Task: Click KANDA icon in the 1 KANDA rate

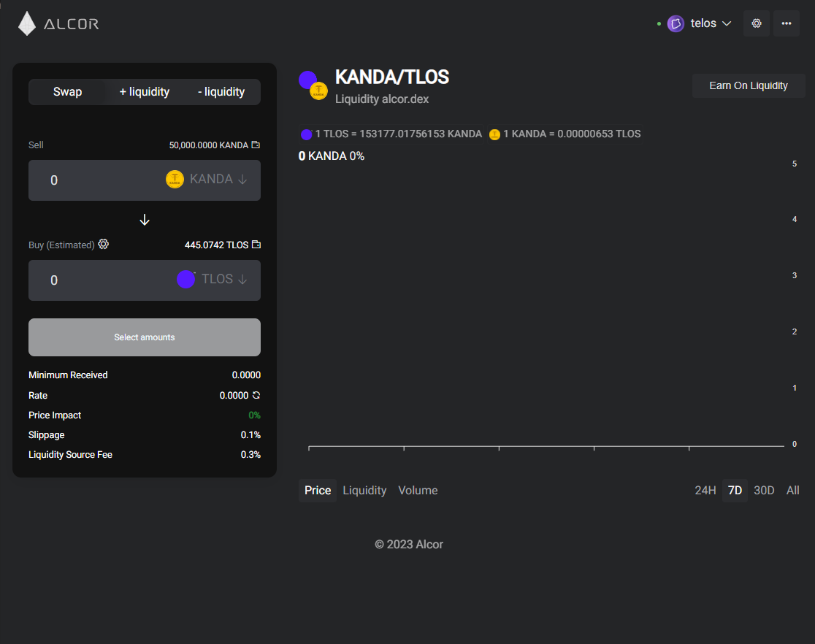Action: (x=494, y=134)
